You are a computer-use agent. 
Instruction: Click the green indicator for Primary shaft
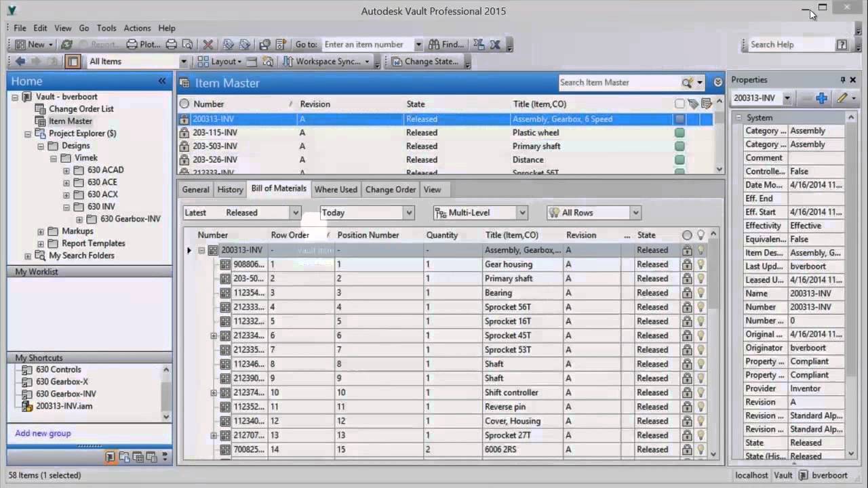(679, 146)
